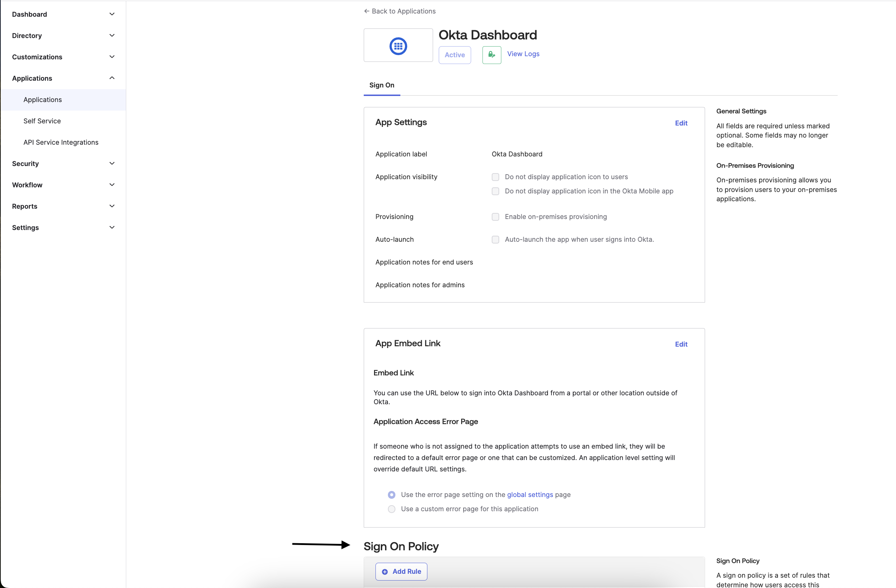Click the Application Access Error Page heading

[x=425, y=422]
